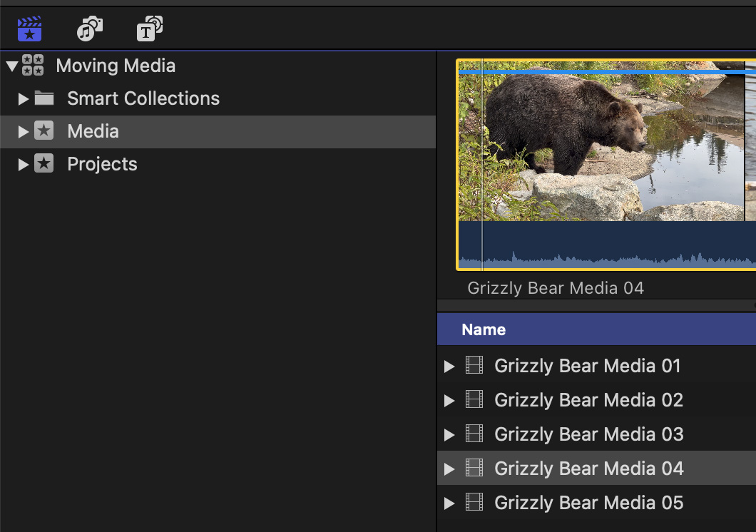756x532 pixels.
Task: Select Grizzly Bear Media 03 in list
Action: (x=588, y=434)
